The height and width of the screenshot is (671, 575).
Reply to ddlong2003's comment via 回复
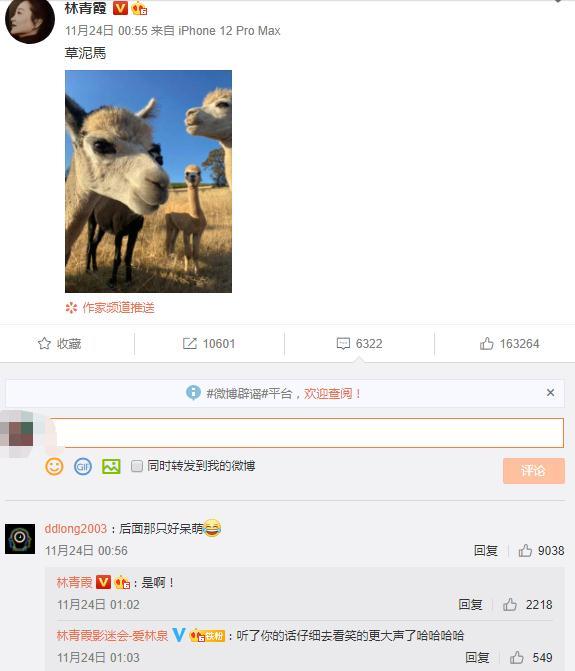coord(486,551)
